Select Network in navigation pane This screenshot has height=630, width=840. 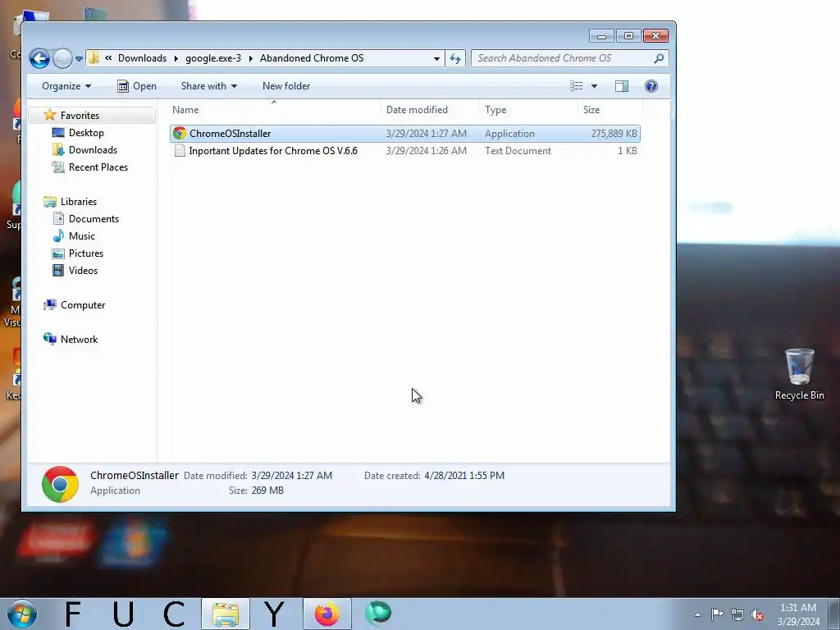[x=79, y=339]
